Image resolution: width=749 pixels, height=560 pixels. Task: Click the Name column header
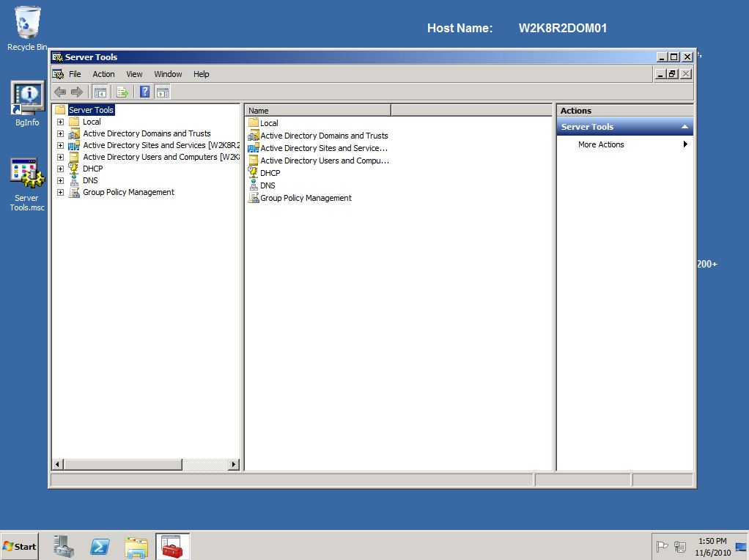[317, 111]
